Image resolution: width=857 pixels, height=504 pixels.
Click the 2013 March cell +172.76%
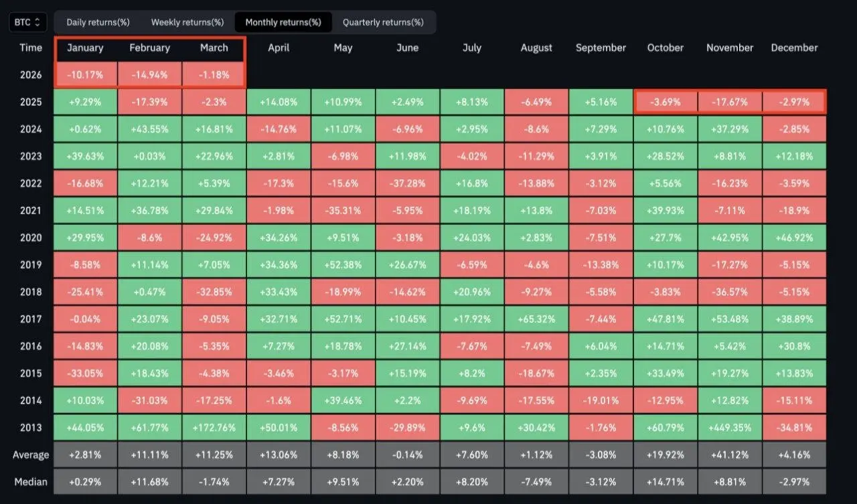214,428
